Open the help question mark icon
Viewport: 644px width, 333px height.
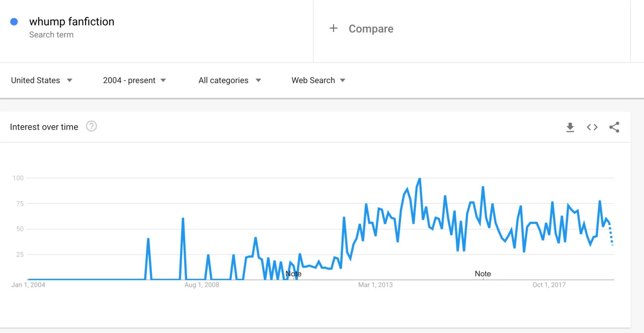(x=91, y=126)
